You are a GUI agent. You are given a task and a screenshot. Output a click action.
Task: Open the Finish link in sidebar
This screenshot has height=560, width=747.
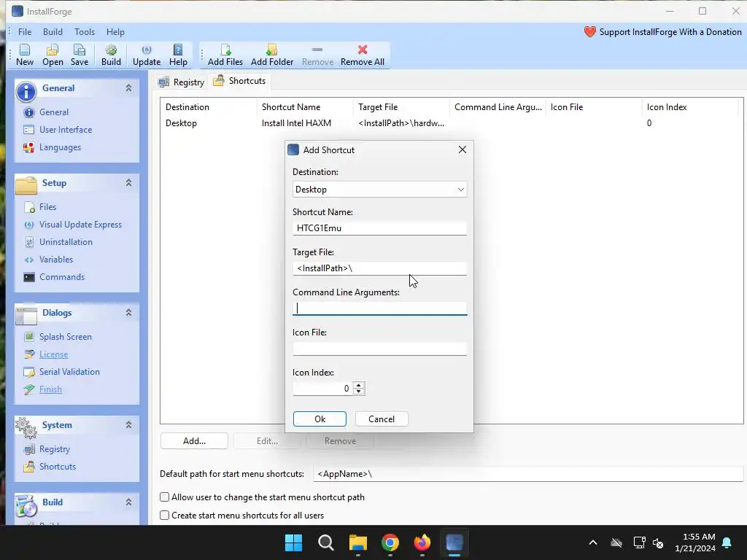(50, 389)
